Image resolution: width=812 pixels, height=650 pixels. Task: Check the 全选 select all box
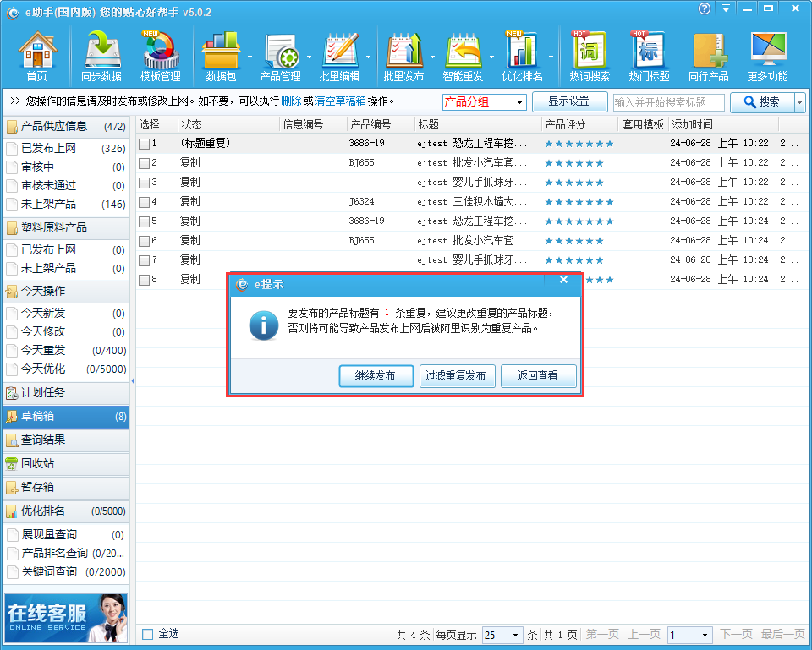(x=148, y=634)
